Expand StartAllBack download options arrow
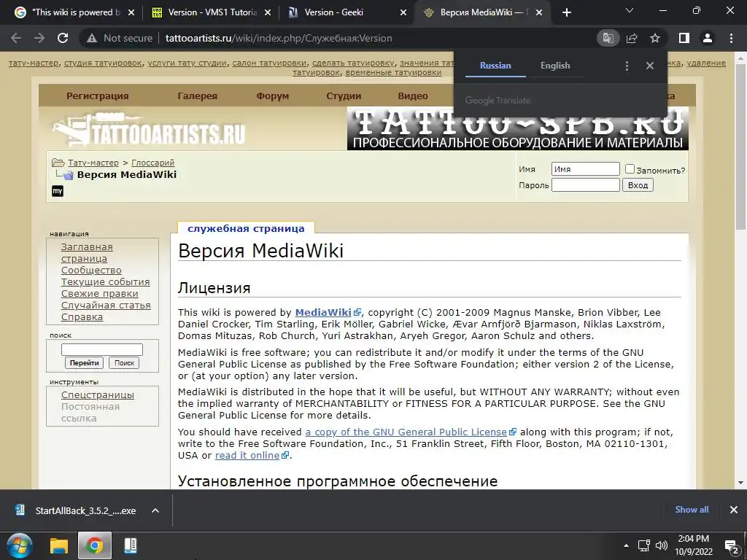 coord(155,510)
